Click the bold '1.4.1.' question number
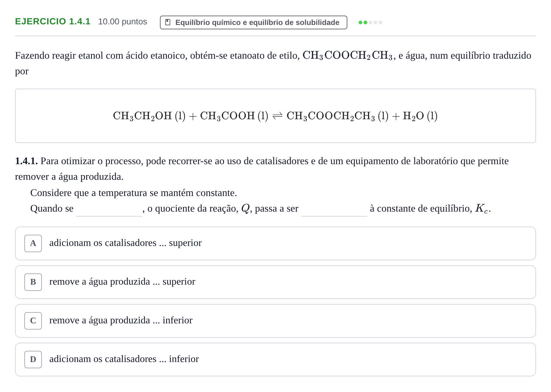 (27, 161)
